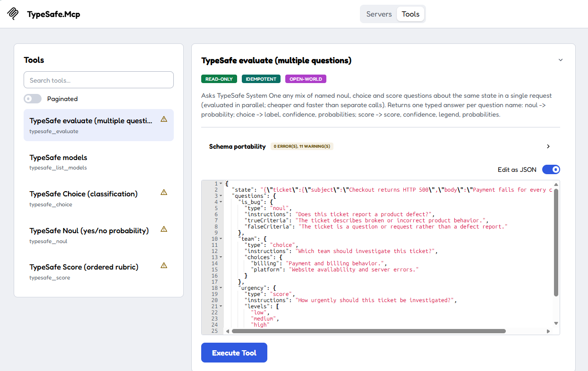
Task: Click the Execute Tool button
Action: 234,353
